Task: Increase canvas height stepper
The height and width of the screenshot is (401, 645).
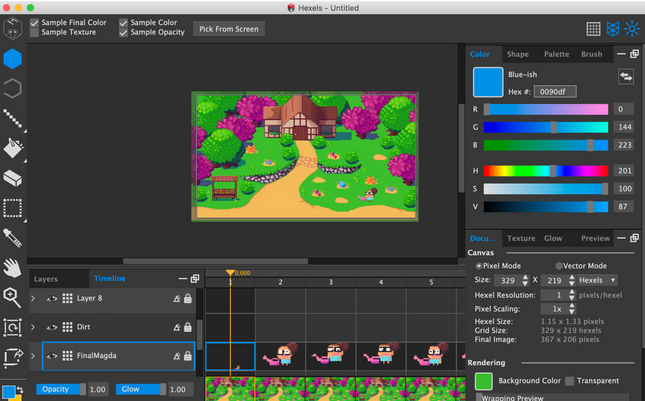Action: 572,277
